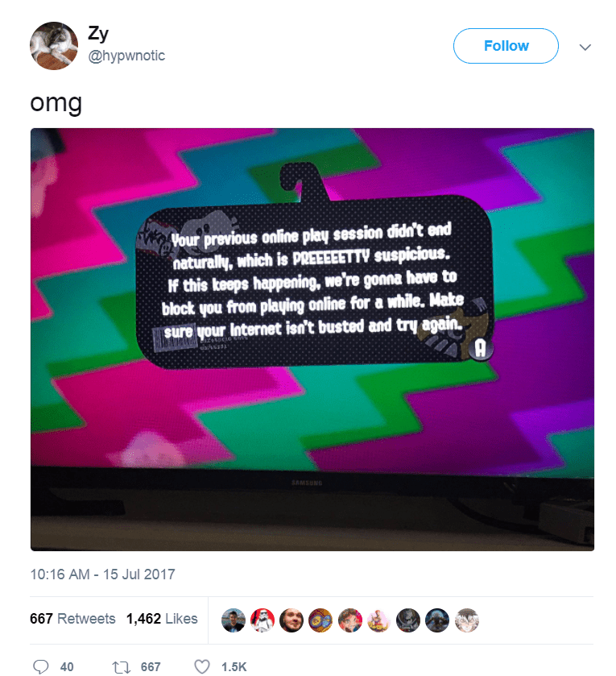The height and width of the screenshot is (676, 616).
Task: Open the stormtrooper avatar liker profile
Action: pyautogui.click(x=263, y=620)
